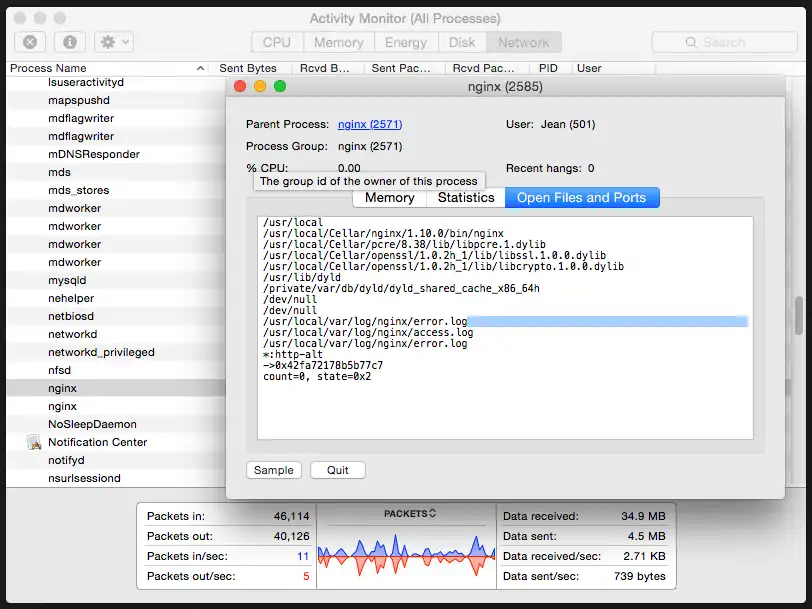812x609 pixels.
Task: Click the process list vertical scrollbar thumb
Action: pos(799,315)
